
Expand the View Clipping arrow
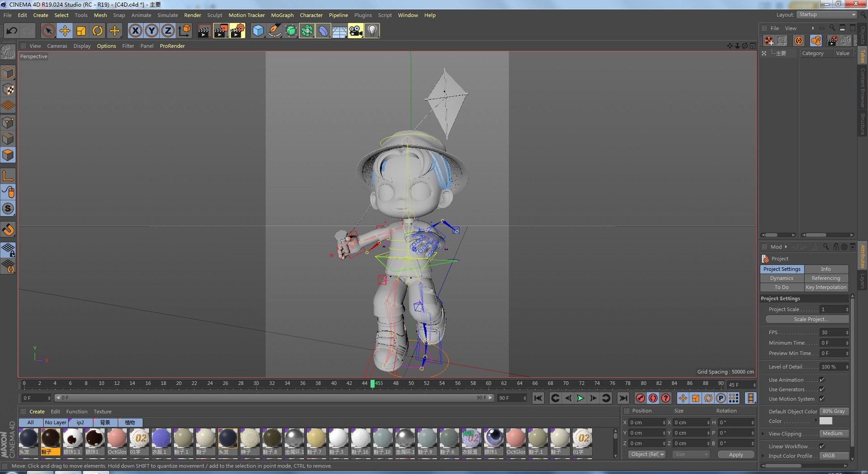pos(764,433)
